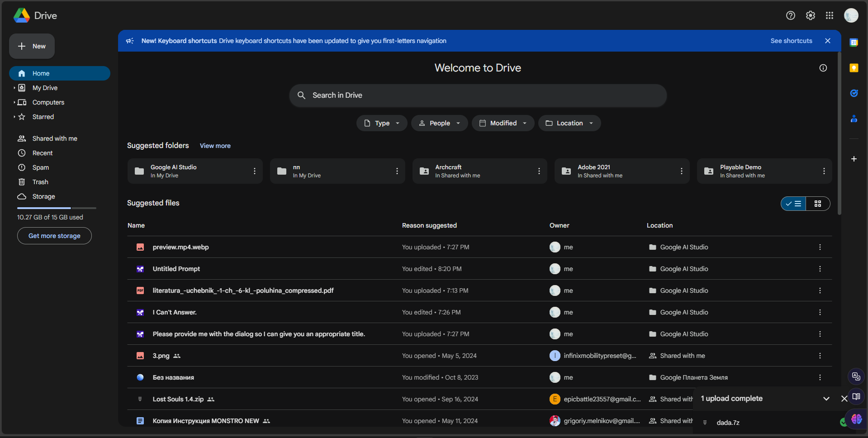The height and width of the screenshot is (438, 868).
Task: Switch to list layout view
Action: [x=793, y=204]
